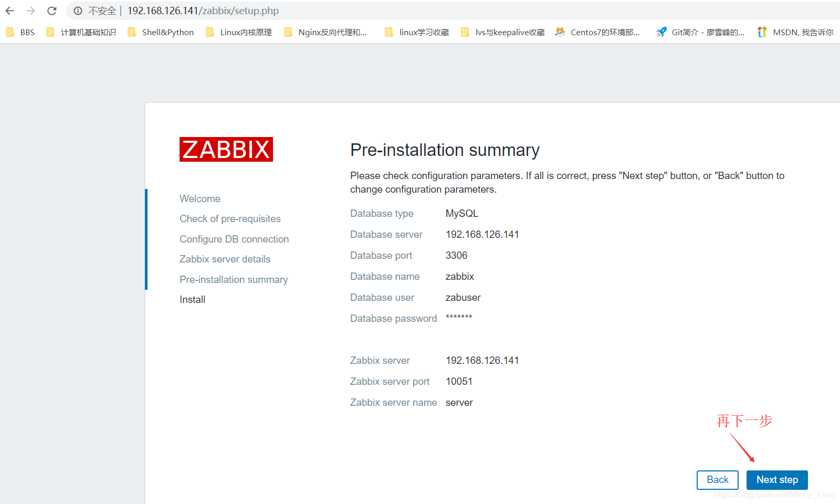This screenshot has width=840, height=504.
Task: Open the Nginx反向代理和 bookmark folder
Action: coord(325,32)
